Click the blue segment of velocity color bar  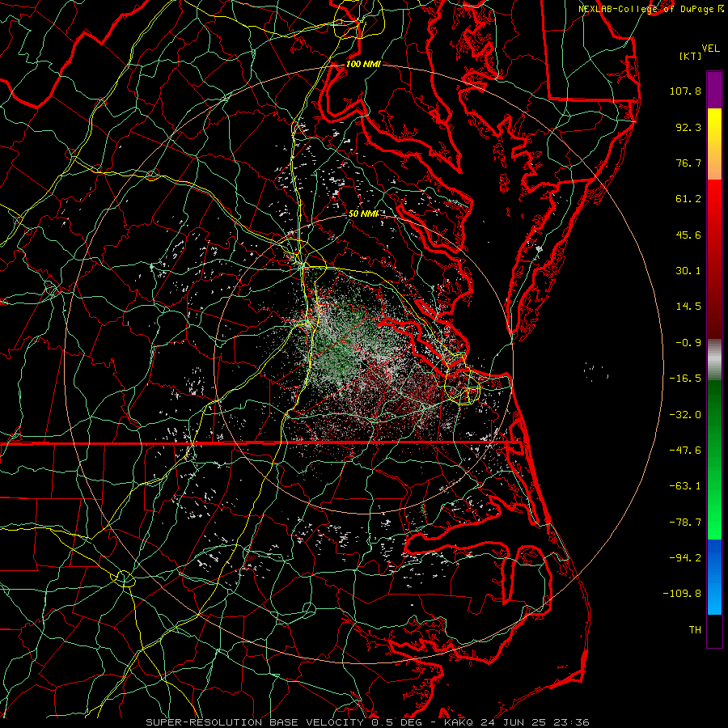714,577
